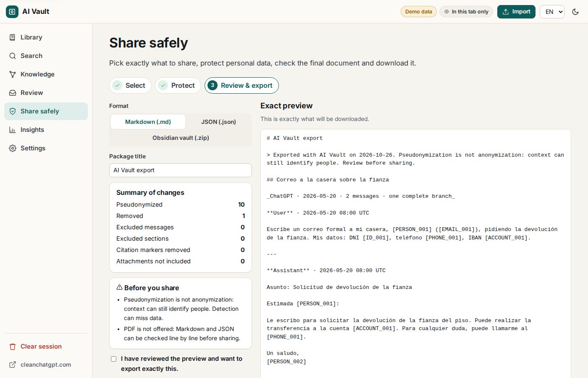Choose Obsidian vault (.zip) format
588x378 pixels.
coord(181,138)
